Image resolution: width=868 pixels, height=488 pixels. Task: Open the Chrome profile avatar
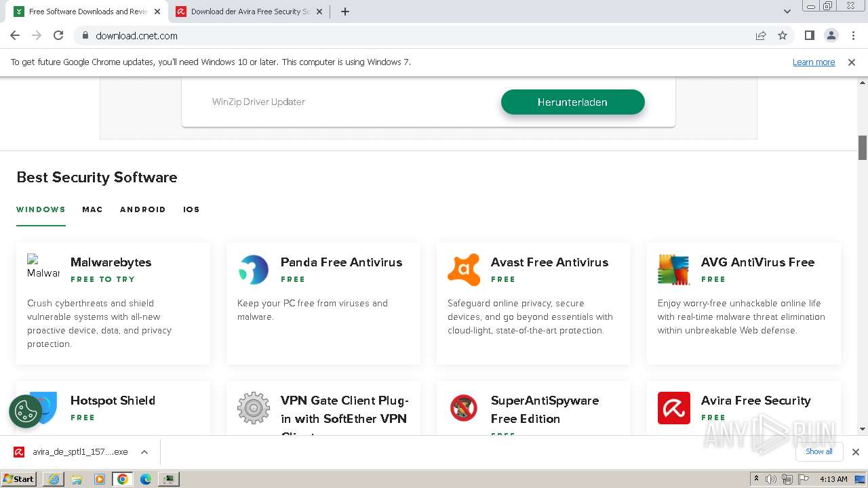831,35
